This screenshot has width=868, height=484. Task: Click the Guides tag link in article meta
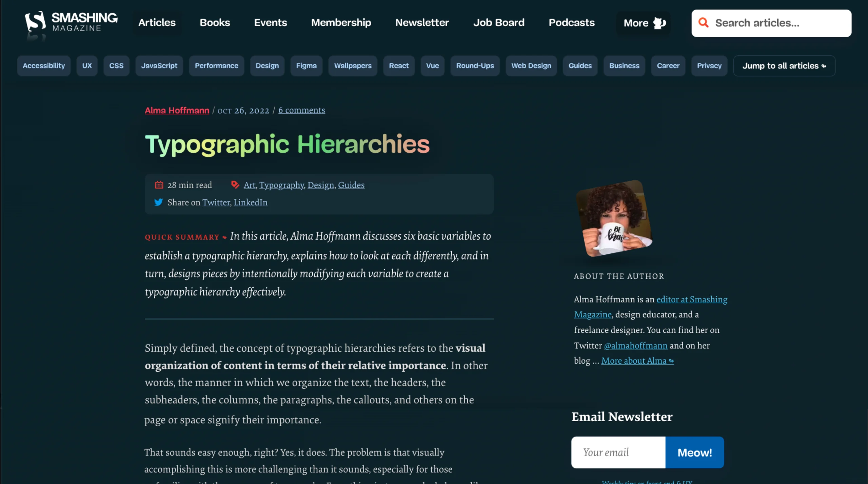[x=351, y=185]
